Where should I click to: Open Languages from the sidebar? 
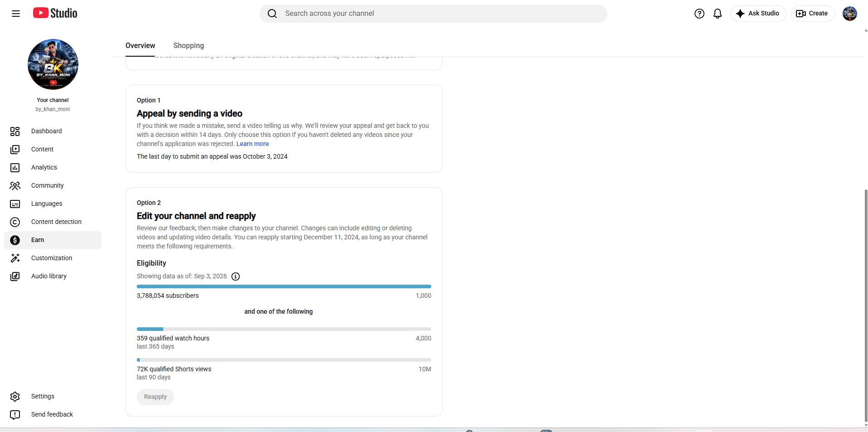pos(53,204)
